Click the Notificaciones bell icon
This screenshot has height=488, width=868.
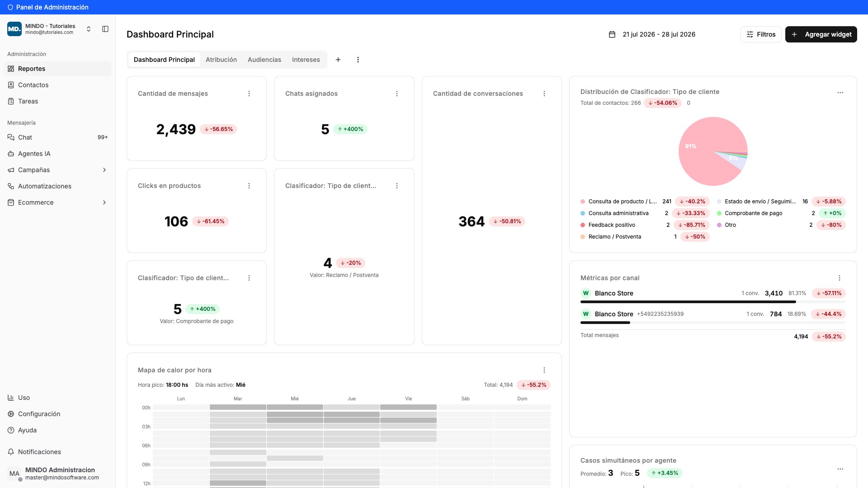(11, 452)
